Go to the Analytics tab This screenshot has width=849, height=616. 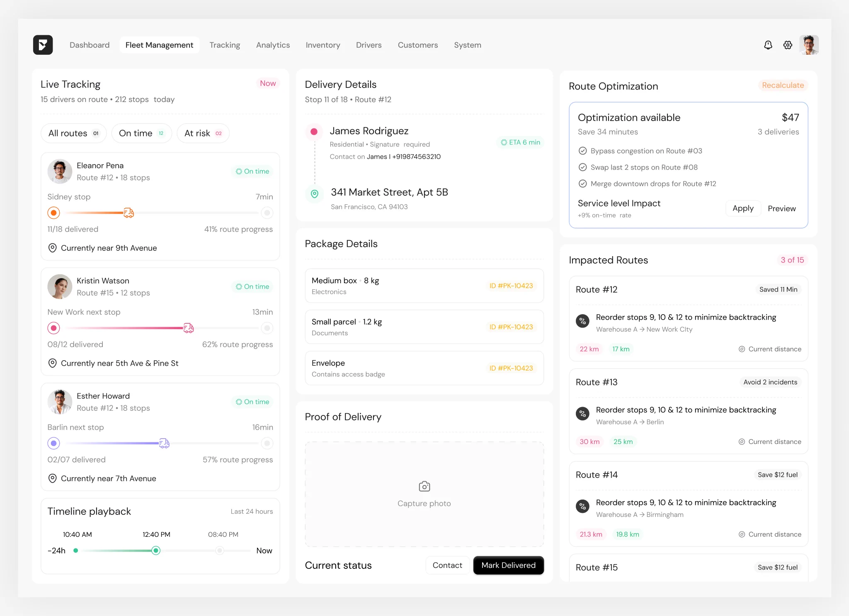pyautogui.click(x=273, y=45)
